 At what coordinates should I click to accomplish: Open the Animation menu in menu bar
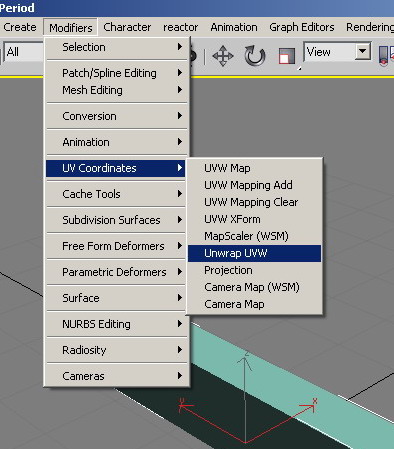[234, 27]
